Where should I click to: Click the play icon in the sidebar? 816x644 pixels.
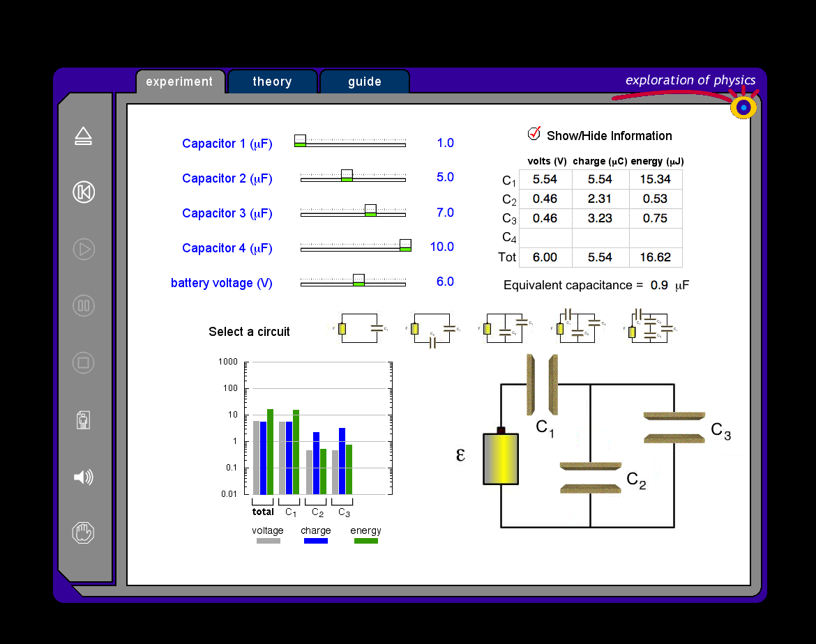click(84, 249)
